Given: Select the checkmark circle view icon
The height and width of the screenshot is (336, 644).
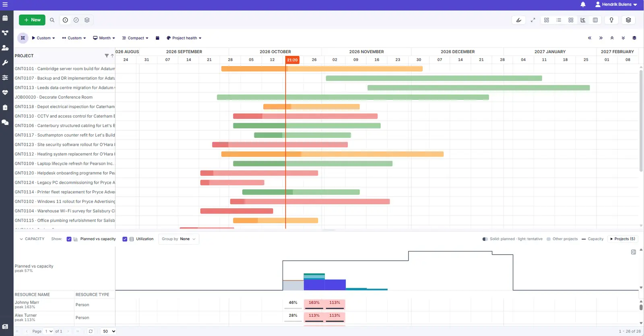Looking at the screenshot, I should (76, 20).
